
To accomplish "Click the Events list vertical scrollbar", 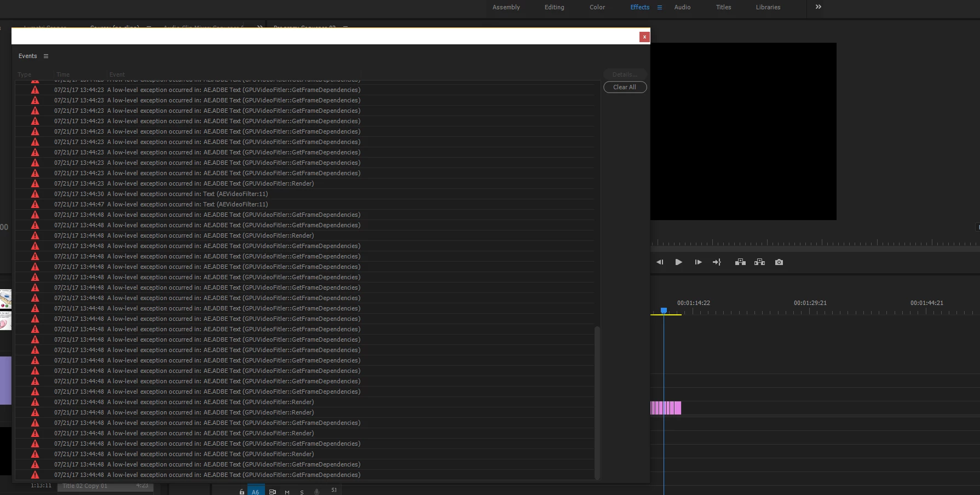I will click(597, 403).
